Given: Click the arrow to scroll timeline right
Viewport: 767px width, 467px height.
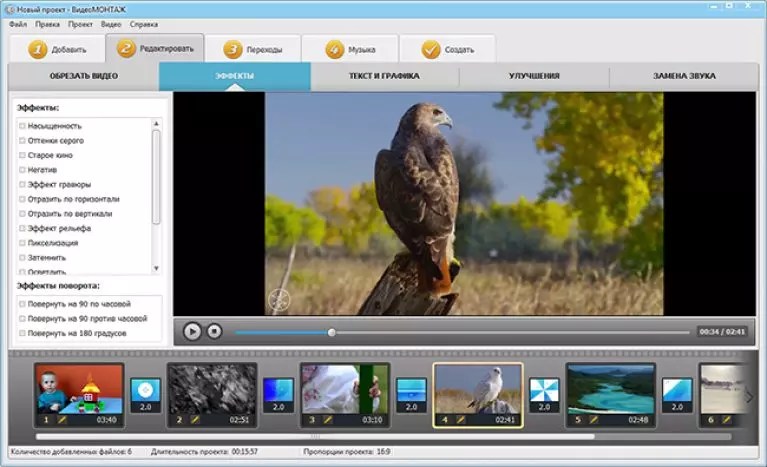Looking at the screenshot, I should (x=749, y=397).
